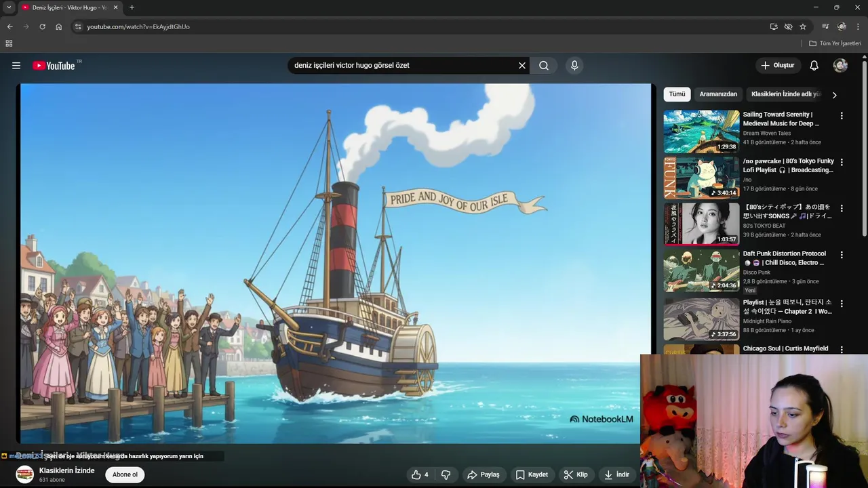Open more options for 80's TOKYO BEAT video

pos(842,209)
